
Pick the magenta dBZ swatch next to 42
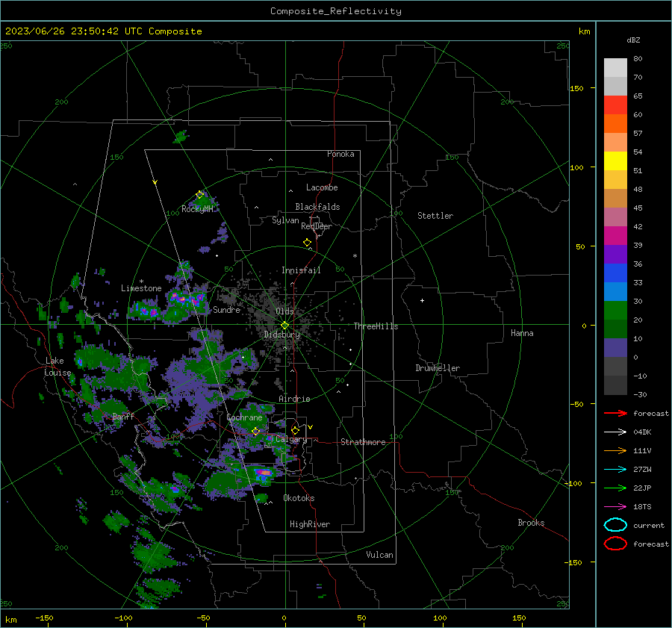[615, 236]
